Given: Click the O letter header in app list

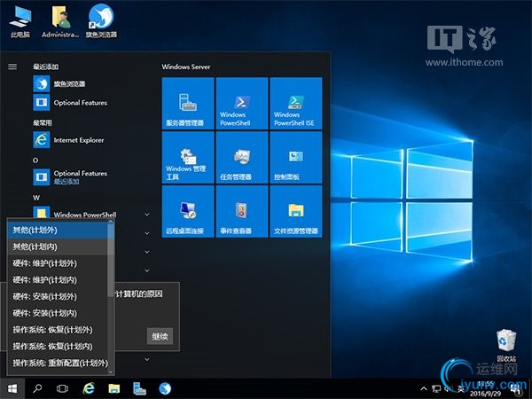Looking at the screenshot, I should [35, 160].
